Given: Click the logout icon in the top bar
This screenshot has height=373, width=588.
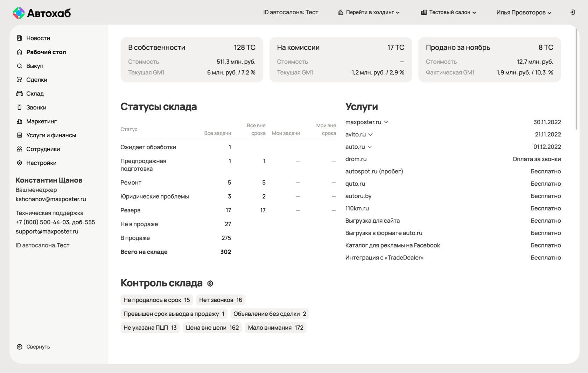Looking at the screenshot, I should [572, 12].
